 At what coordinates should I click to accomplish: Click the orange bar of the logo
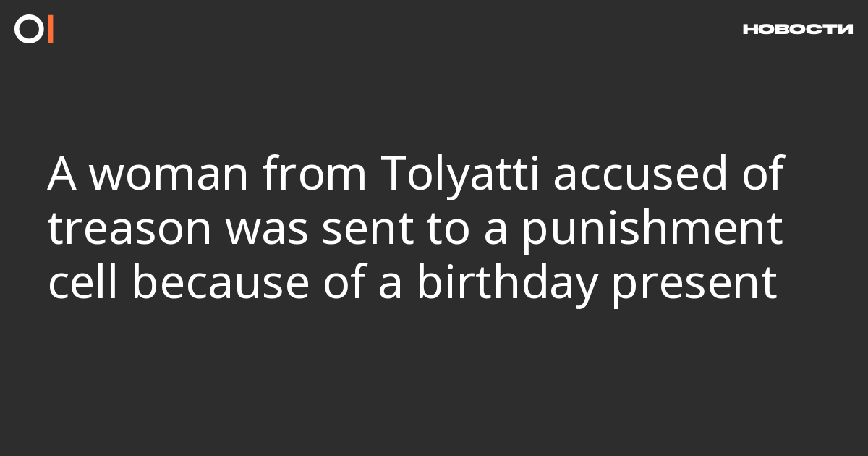pos(51,30)
